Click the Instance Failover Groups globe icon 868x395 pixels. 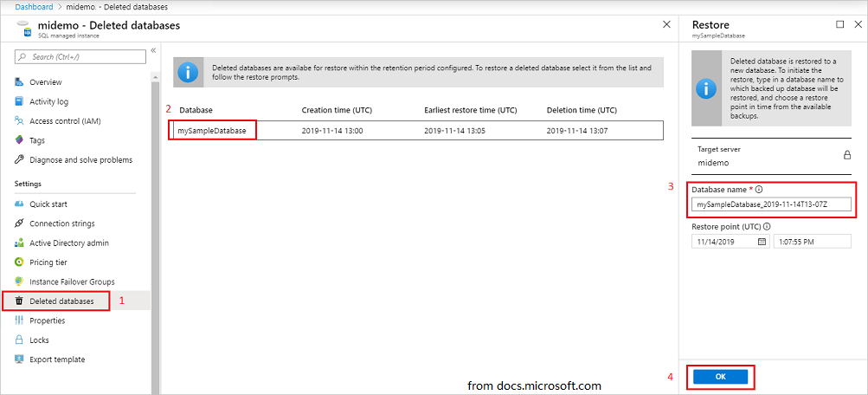(x=19, y=282)
